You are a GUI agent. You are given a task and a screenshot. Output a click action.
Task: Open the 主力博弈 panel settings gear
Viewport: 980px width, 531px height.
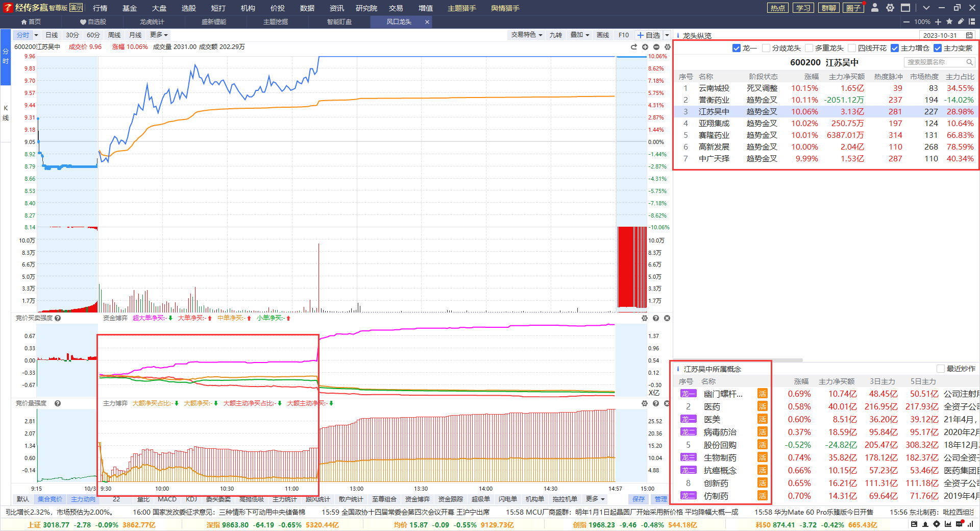[645, 403]
